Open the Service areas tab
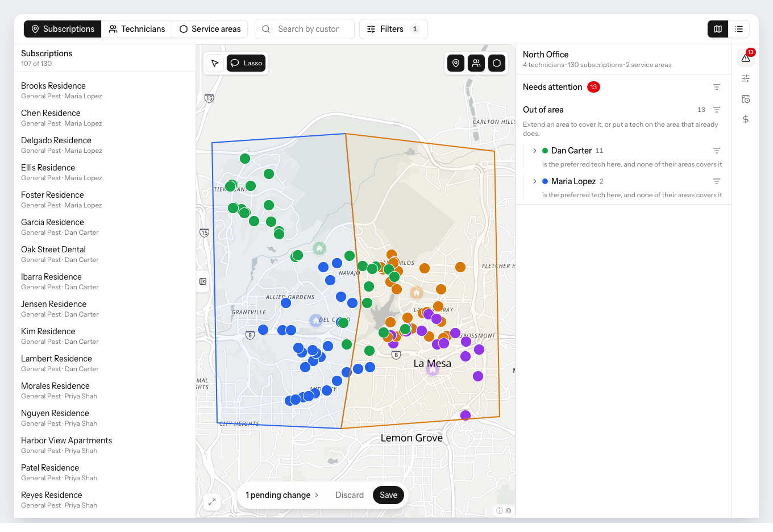 tap(210, 29)
